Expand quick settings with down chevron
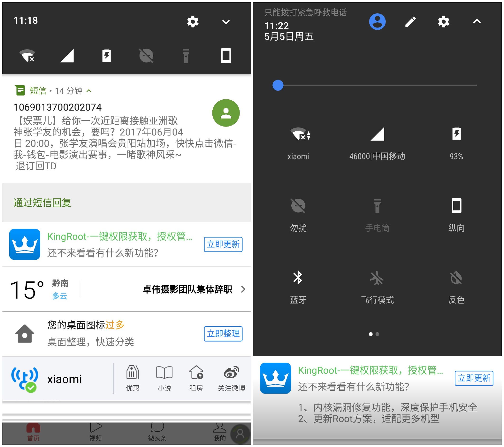504x447 pixels. click(226, 22)
